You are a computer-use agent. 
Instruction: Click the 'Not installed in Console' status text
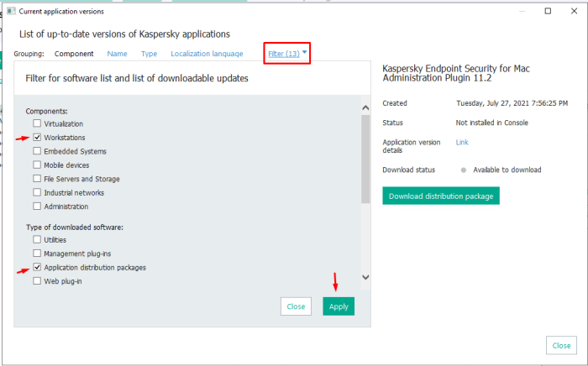pyautogui.click(x=491, y=123)
